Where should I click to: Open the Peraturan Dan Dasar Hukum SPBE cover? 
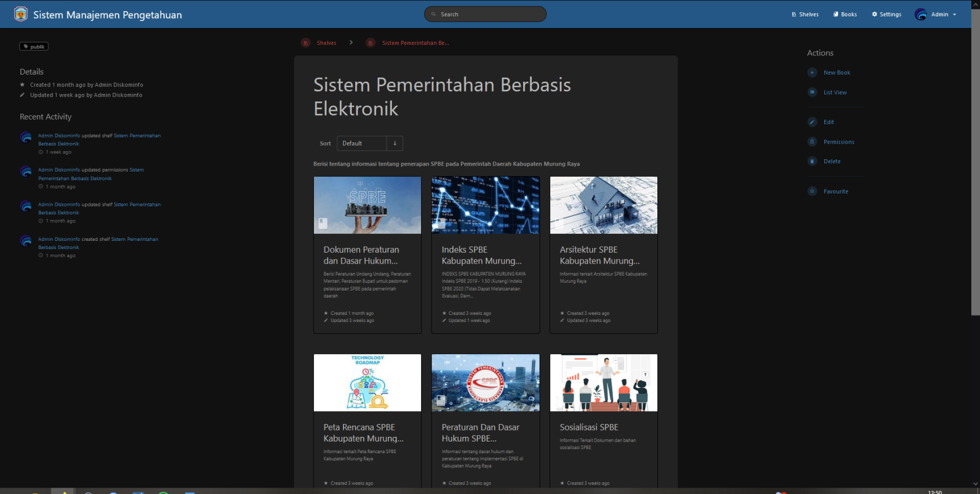[485, 383]
